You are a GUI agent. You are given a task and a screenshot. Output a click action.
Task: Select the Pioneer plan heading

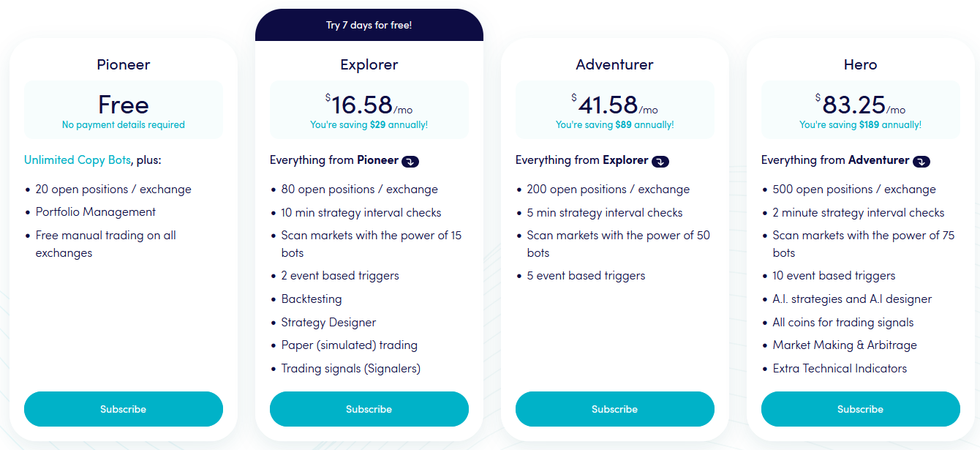coord(123,64)
